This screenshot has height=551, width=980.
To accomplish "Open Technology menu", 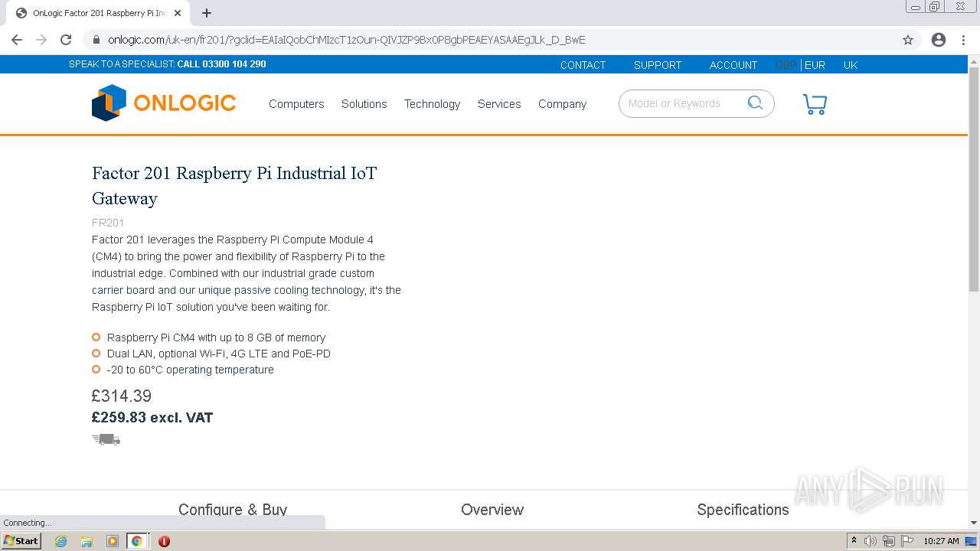I will pyautogui.click(x=432, y=104).
